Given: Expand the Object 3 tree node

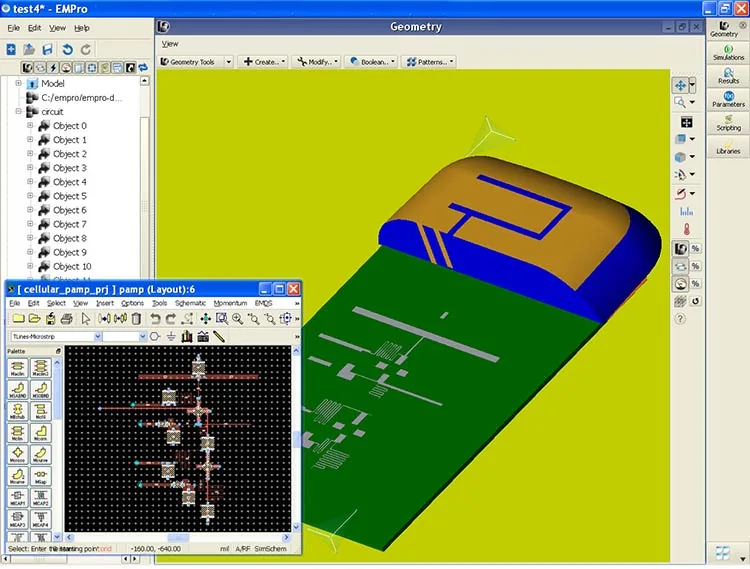Looking at the screenshot, I should click(30, 168).
